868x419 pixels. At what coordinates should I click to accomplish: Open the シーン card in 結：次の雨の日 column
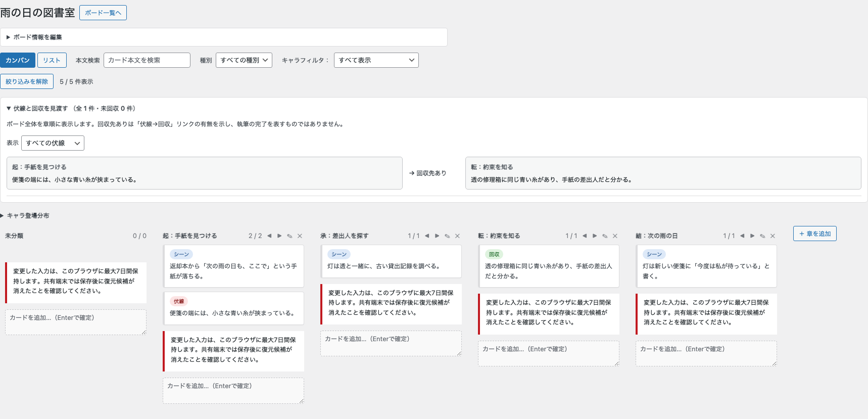706,266
